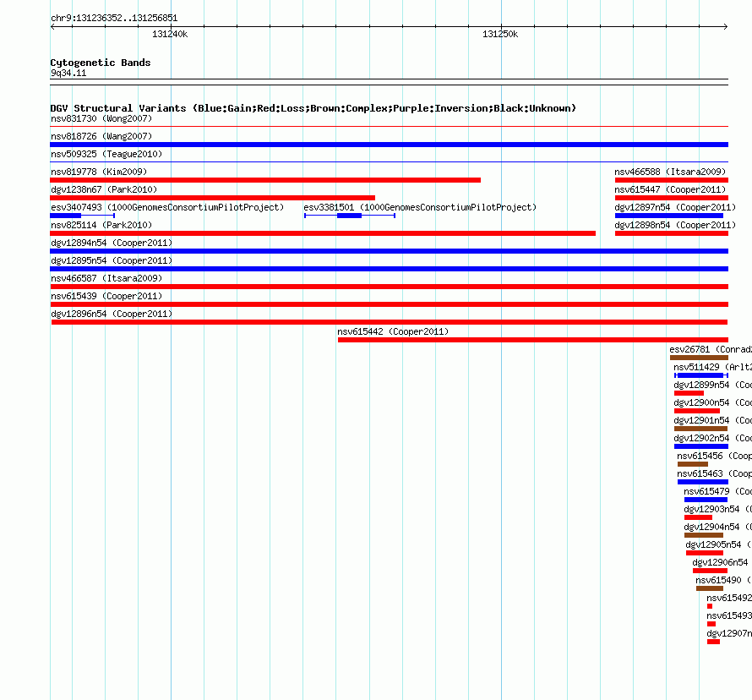Click the dgv12907n variant label
The image size is (752, 700).
pyautogui.click(x=729, y=633)
